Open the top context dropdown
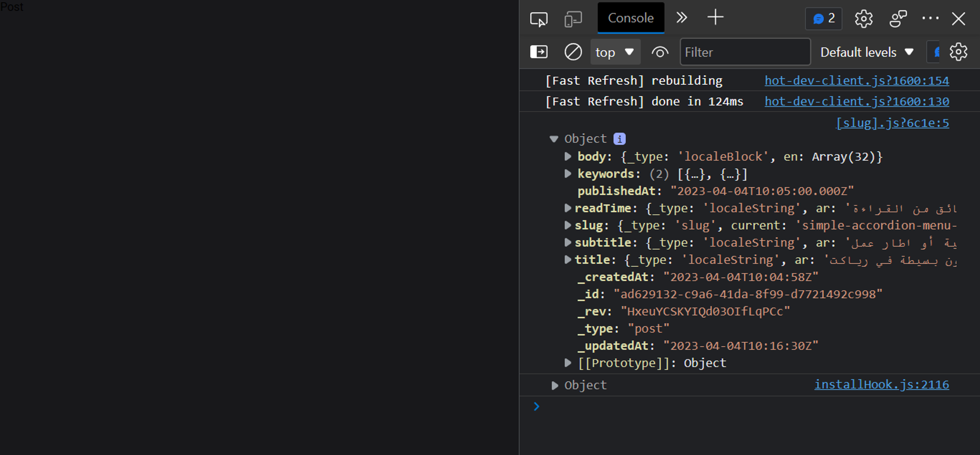The height and width of the screenshot is (455, 980). (615, 52)
